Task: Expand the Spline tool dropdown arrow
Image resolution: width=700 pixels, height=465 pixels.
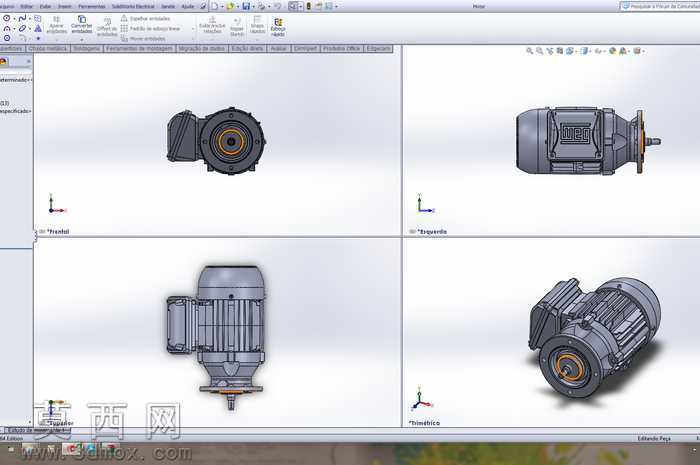Action: tap(29, 19)
